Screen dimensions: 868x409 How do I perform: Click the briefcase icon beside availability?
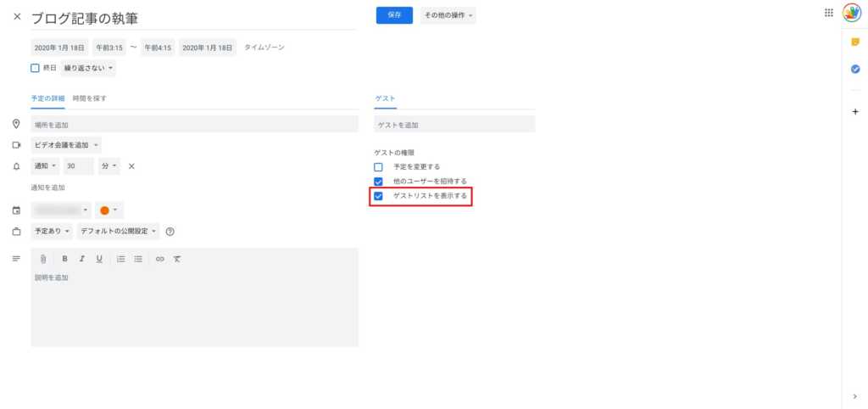pyautogui.click(x=17, y=232)
